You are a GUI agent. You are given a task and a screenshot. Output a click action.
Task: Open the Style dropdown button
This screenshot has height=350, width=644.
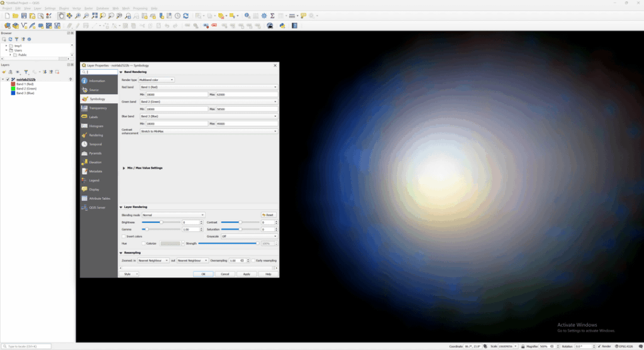[130, 274]
